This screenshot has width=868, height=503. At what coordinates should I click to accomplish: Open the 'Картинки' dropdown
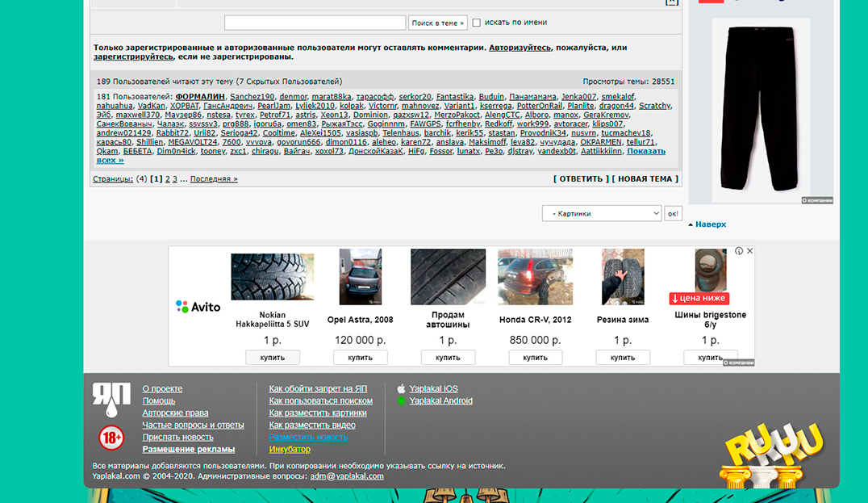[x=602, y=214]
